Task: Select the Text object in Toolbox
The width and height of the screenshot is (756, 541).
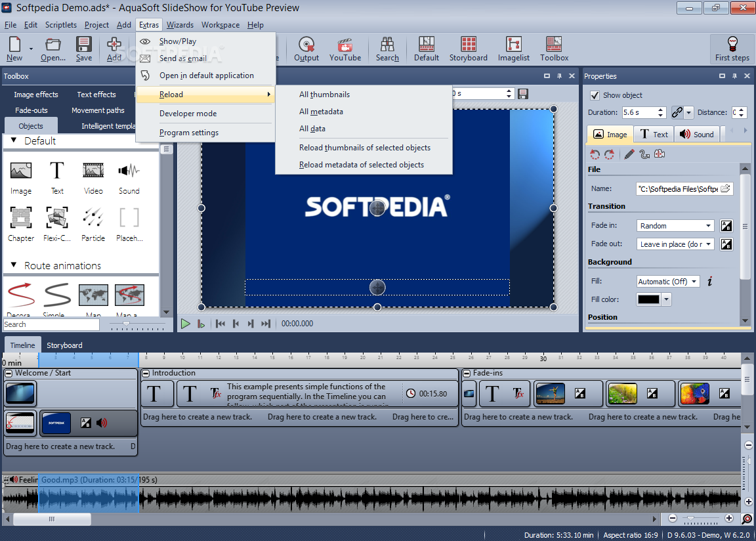Action: coord(57,178)
